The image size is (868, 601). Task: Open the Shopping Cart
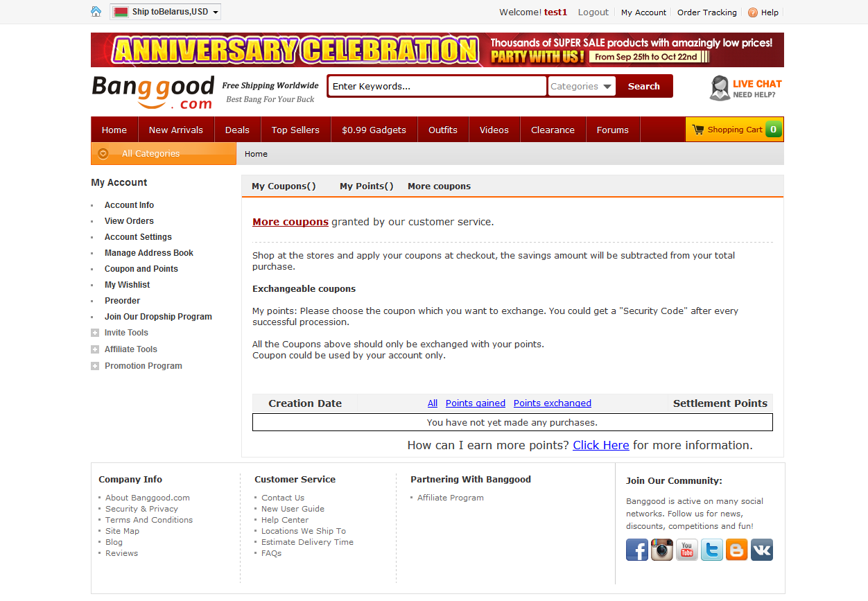[734, 130]
